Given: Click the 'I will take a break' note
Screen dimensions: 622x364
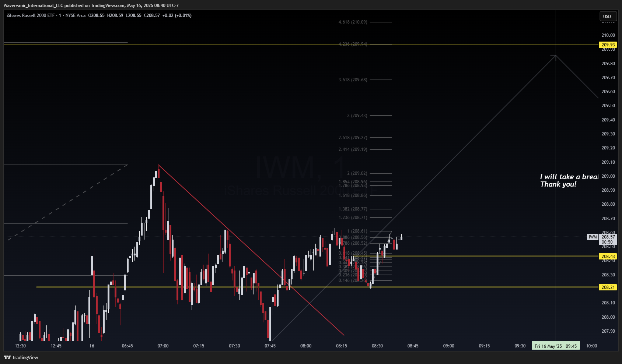Looking at the screenshot, I should click(569, 177).
